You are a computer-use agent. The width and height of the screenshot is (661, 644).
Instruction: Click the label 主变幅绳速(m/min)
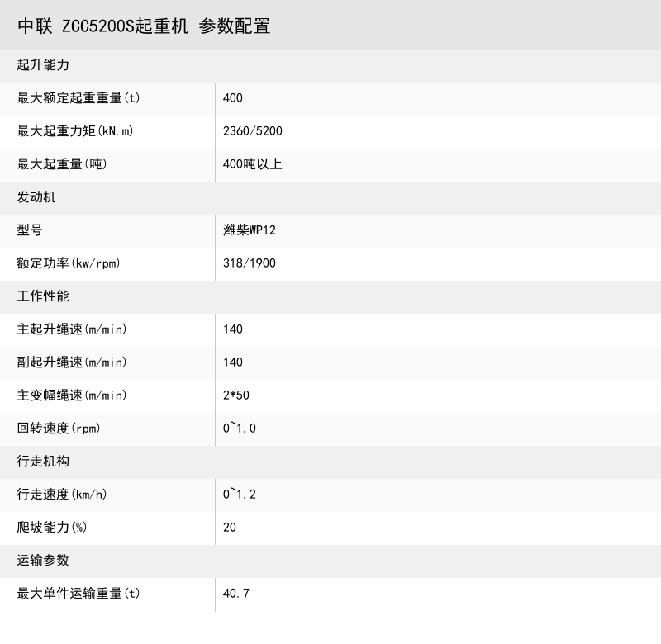[72, 395]
